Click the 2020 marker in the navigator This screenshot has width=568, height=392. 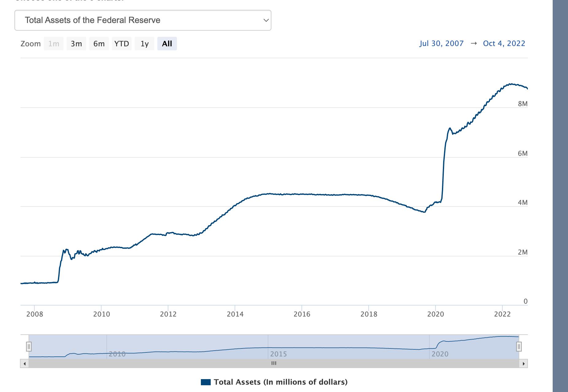pyautogui.click(x=440, y=354)
